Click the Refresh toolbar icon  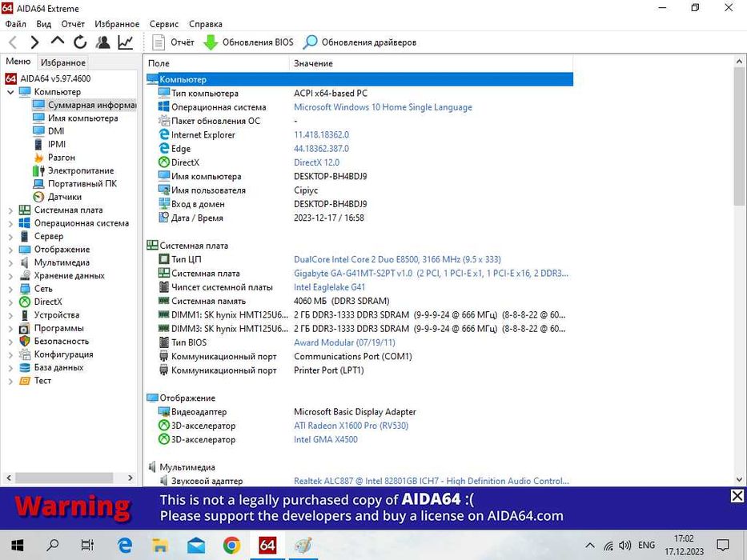tap(80, 42)
